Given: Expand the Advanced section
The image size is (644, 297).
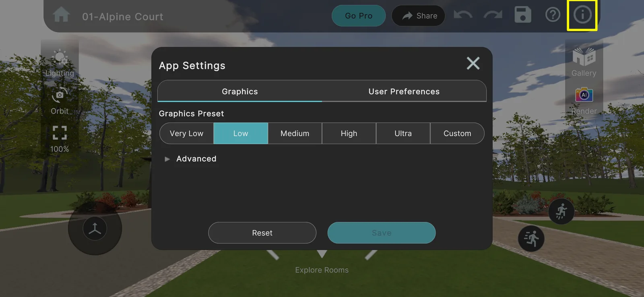Looking at the screenshot, I should point(190,159).
